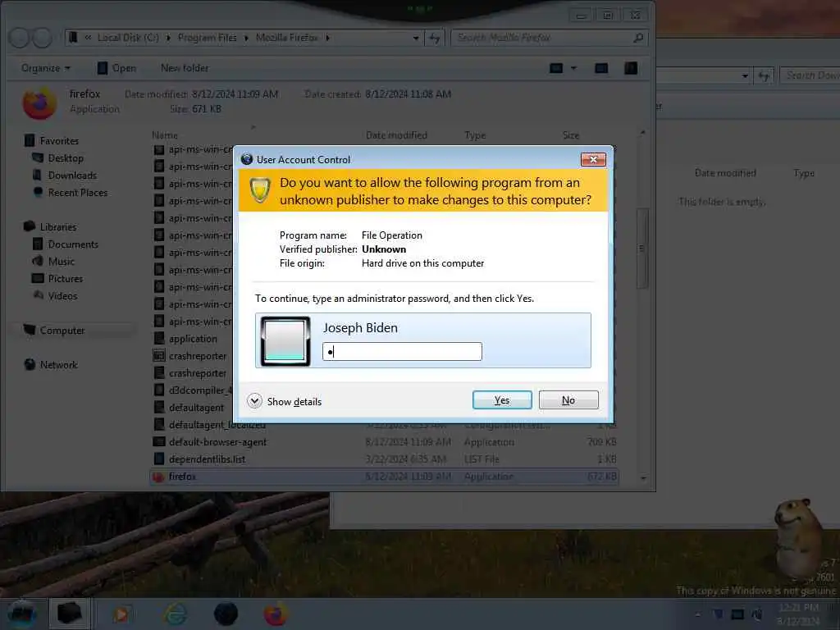
Task: Click Explorer back navigation button
Action: point(20,38)
